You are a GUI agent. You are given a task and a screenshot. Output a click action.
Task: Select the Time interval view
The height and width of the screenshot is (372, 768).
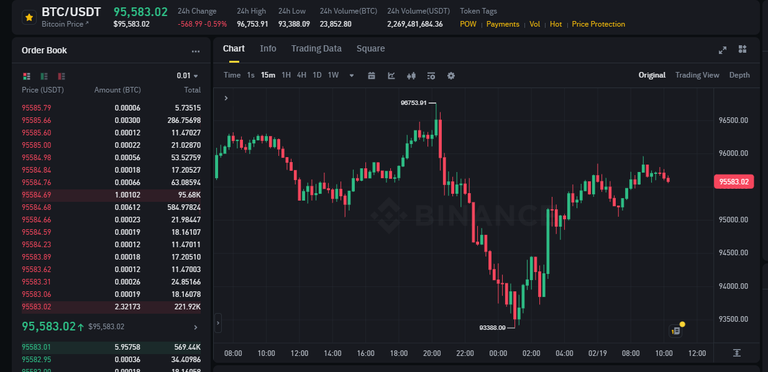pyautogui.click(x=232, y=75)
